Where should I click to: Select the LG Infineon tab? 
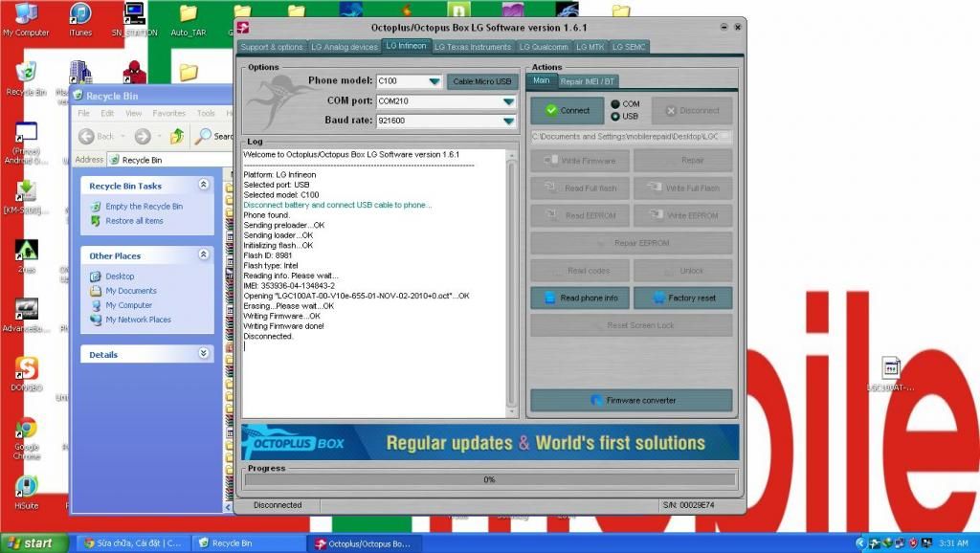[406, 46]
